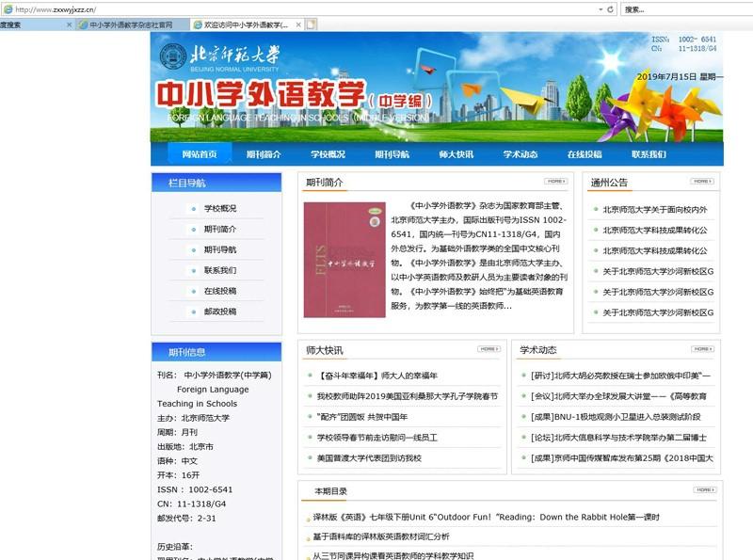Click the 中小学外语教学 banner title
Image resolution: width=753 pixels, height=560 pixels.
tap(261, 94)
